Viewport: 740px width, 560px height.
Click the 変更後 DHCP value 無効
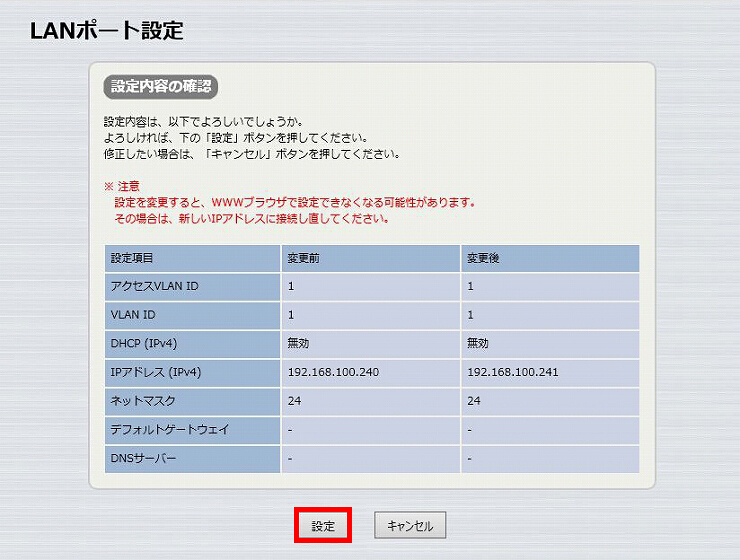478,343
